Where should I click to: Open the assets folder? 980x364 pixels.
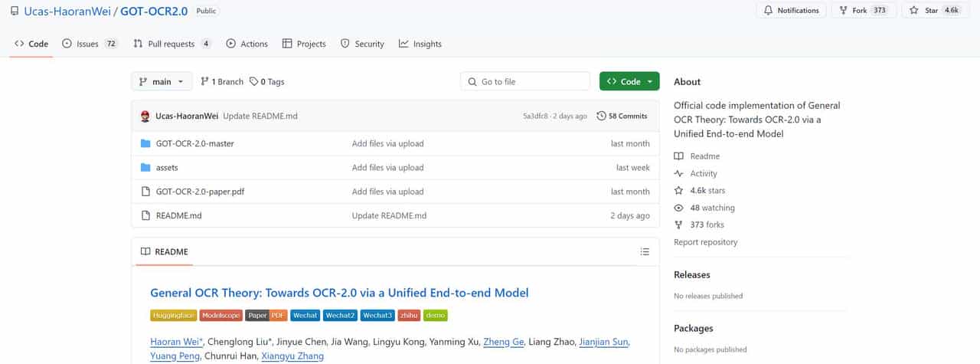coord(167,167)
